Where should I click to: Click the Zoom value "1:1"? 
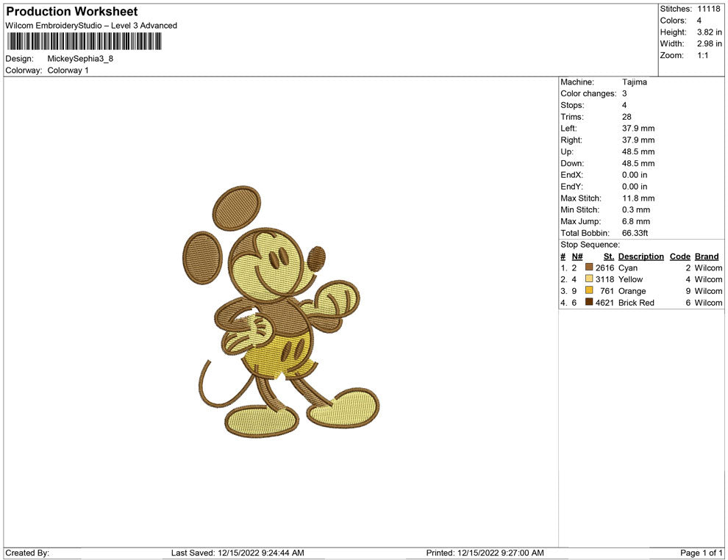[703, 55]
